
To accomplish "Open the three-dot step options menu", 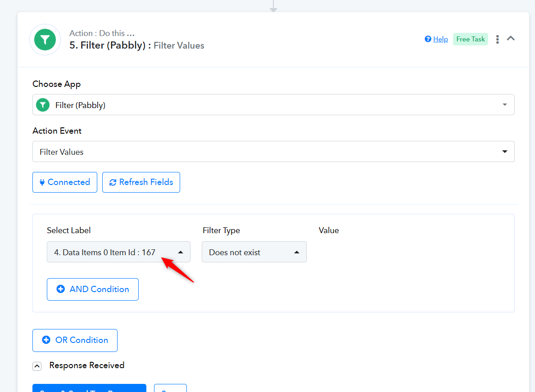I will point(498,39).
